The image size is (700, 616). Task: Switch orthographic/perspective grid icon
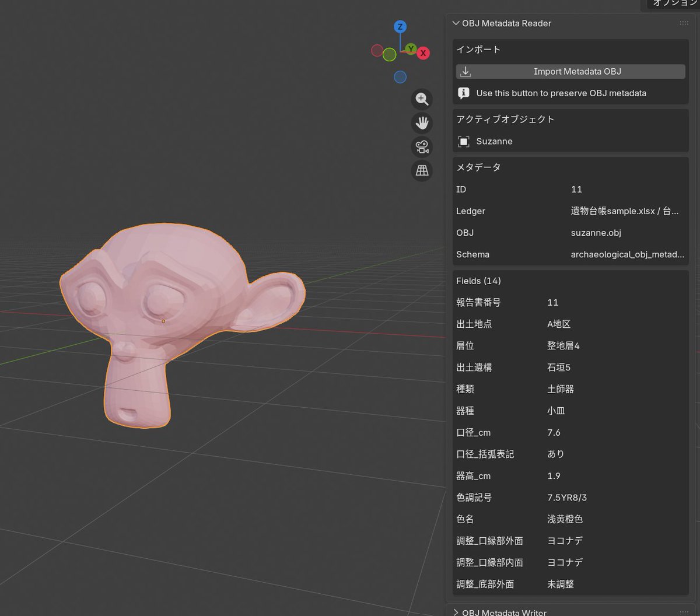(x=422, y=170)
